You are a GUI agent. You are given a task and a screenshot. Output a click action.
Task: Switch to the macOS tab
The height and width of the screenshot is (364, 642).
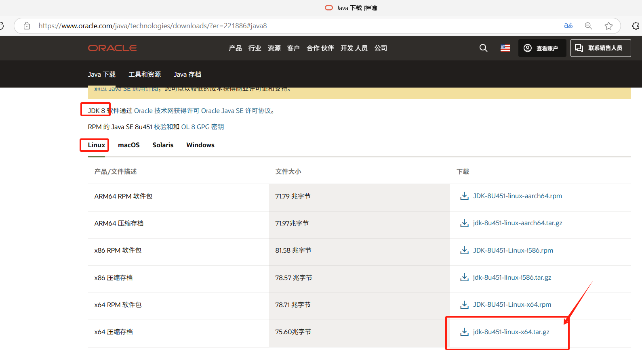[x=128, y=145]
